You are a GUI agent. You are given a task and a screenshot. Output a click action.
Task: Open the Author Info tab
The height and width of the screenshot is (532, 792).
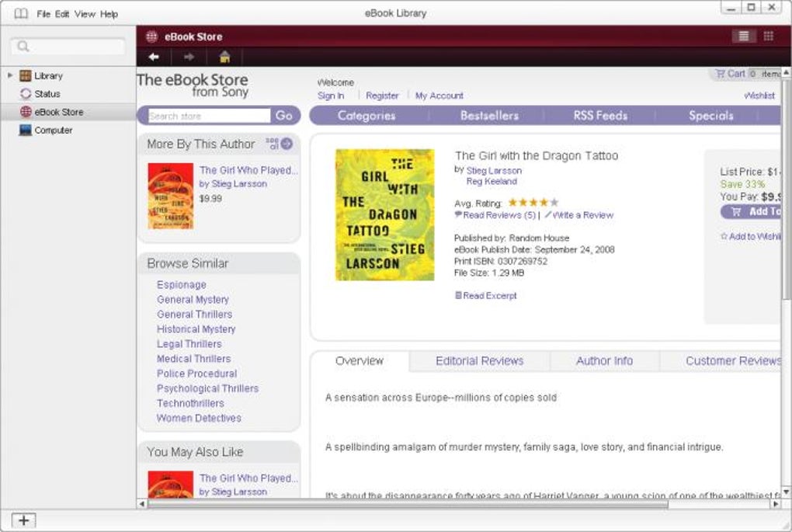coord(604,361)
